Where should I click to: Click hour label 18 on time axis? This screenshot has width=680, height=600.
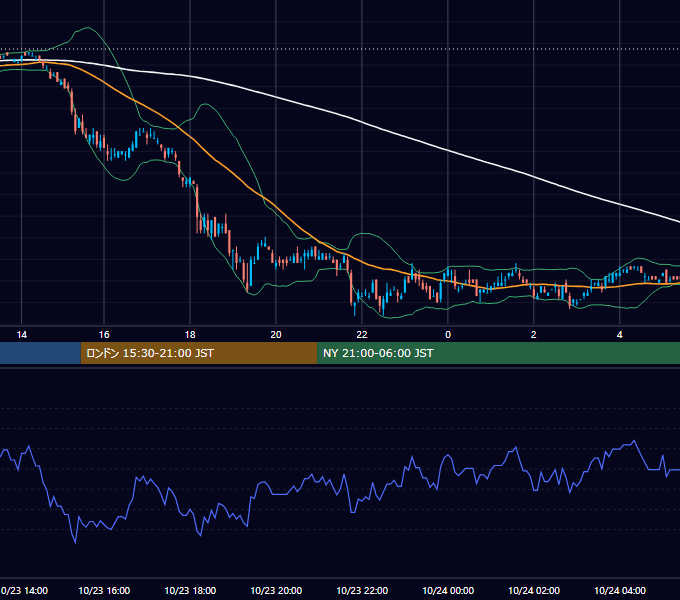[x=190, y=335]
